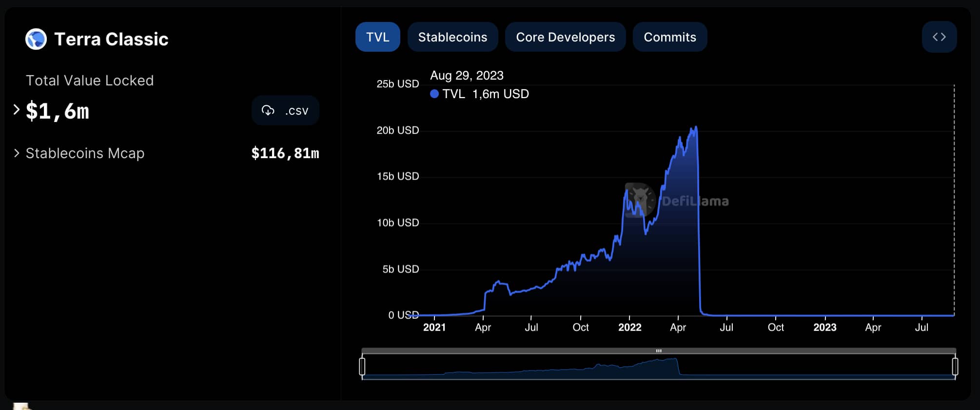Click the 2021 x-axis label
Image resolution: width=980 pixels, height=410 pixels.
coord(434,327)
